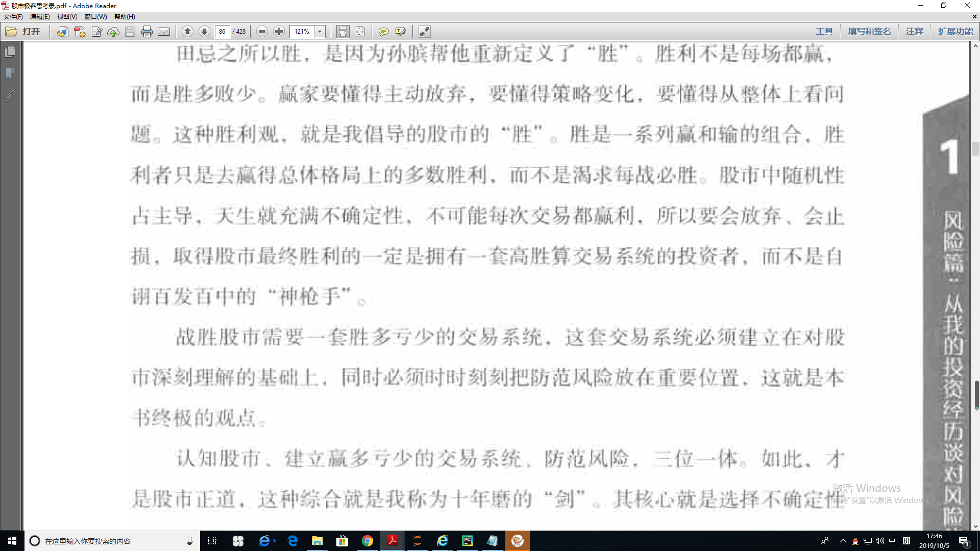The height and width of the screenshot is (551, 980).
Task: Click the 打开 button label
Action: (x=31, y=32)
